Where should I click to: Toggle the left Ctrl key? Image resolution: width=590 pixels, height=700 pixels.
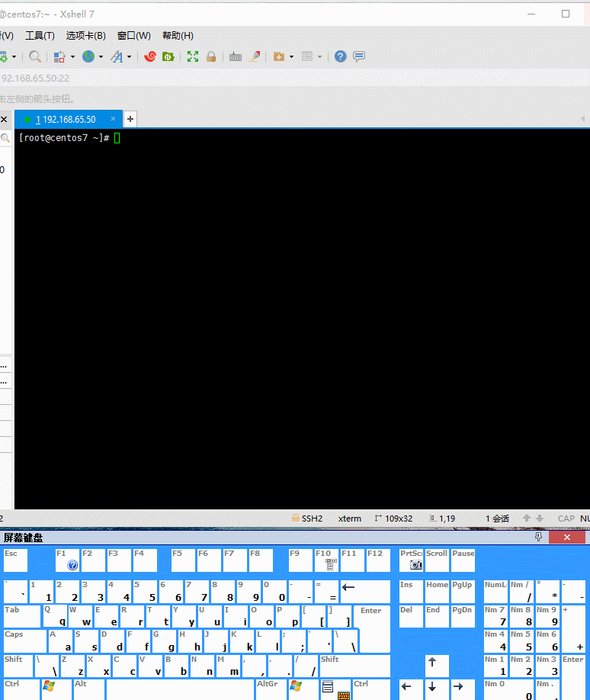tap(21, 689)
